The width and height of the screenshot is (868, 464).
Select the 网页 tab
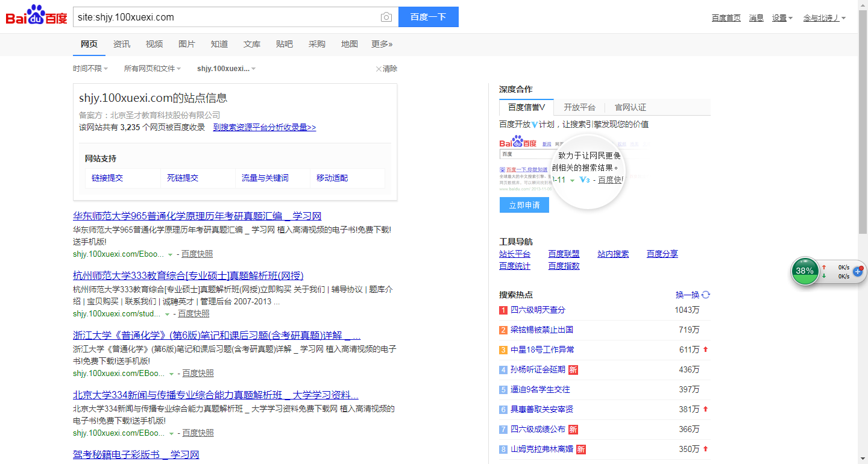pyautogui.click(x=89, y=44)
